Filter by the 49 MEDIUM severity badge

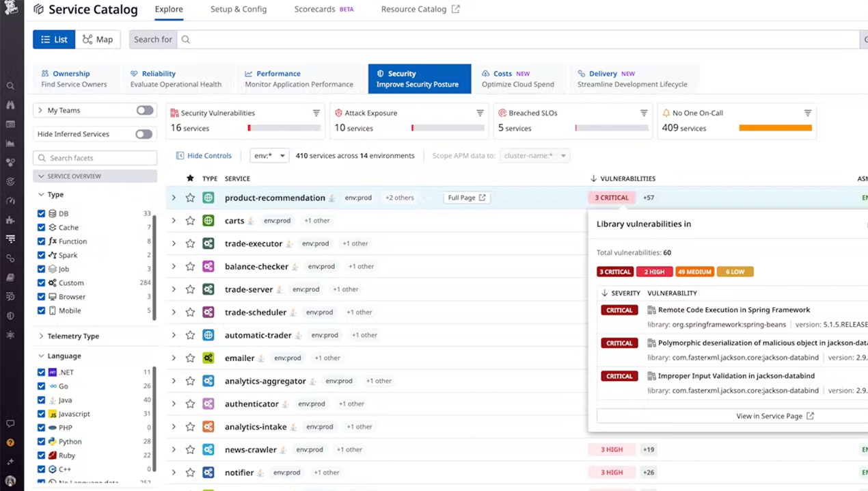tap(694, 271)
